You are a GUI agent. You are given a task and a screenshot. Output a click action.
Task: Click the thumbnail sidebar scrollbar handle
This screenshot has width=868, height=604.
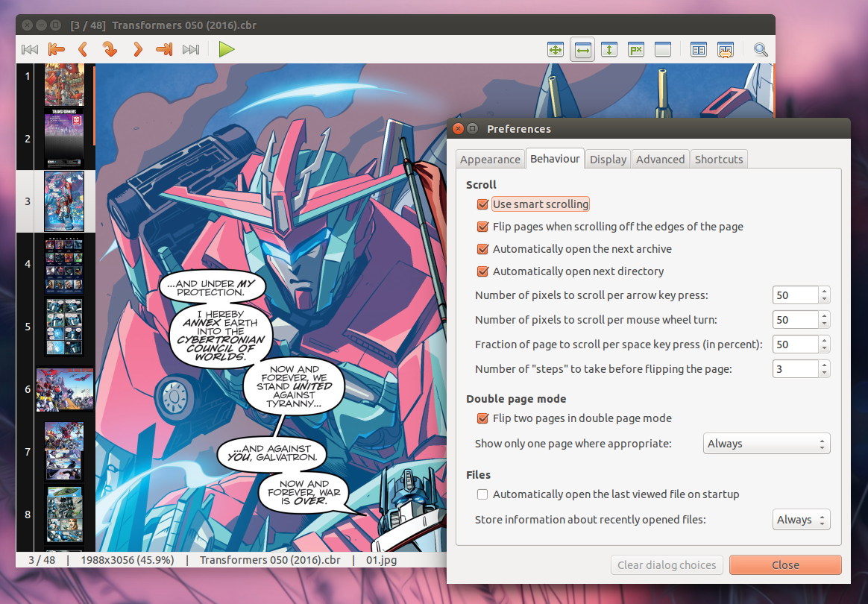94,105
